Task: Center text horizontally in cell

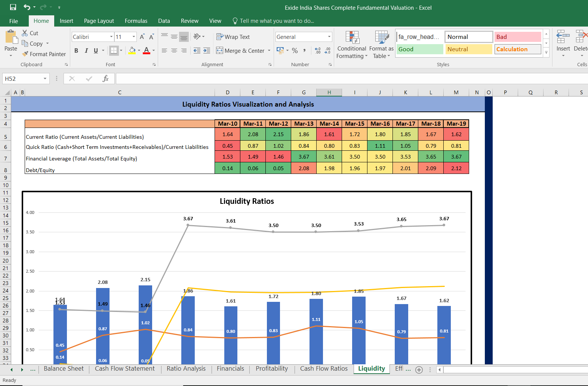Action: click(x=174, y=50)
